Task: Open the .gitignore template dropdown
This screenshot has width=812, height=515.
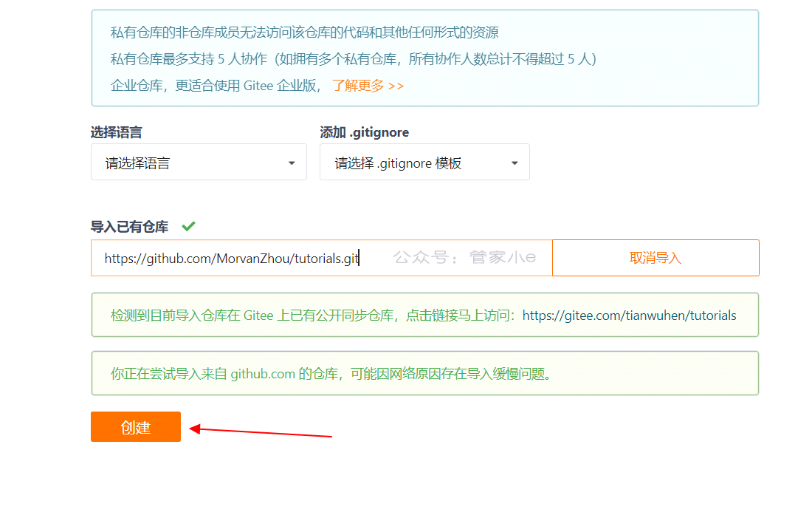Action: 424,162
